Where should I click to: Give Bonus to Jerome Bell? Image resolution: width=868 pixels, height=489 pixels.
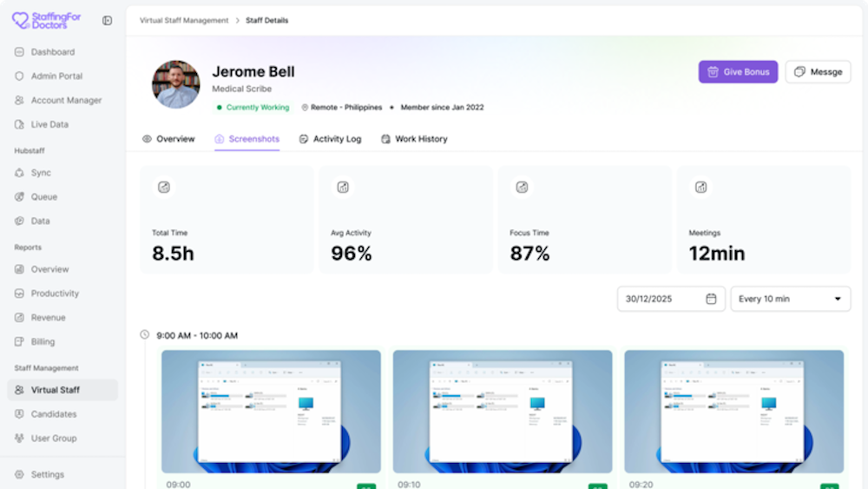tap(738, 72)
